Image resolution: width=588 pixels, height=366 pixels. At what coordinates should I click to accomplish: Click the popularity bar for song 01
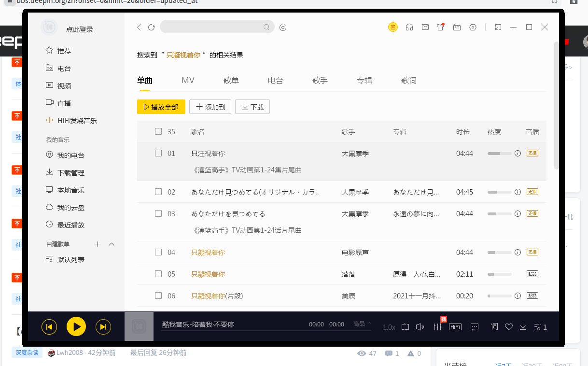click(x=499, y=154)
